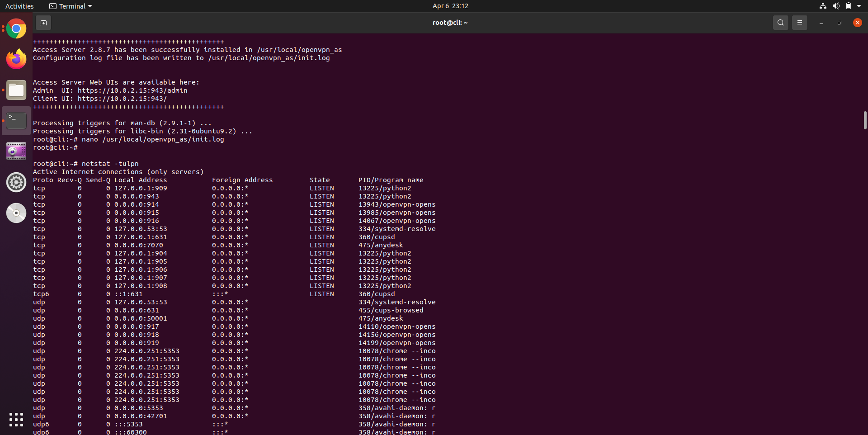Click 'Active Internet connections (only servers)' line
Viewport: 868px width, 435px height.
118,172
